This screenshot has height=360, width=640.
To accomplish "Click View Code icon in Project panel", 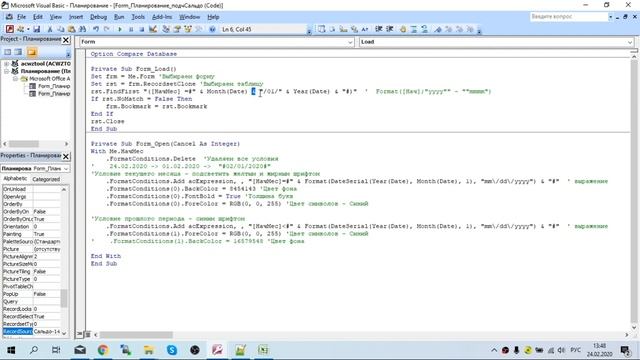I will [8, 52].
